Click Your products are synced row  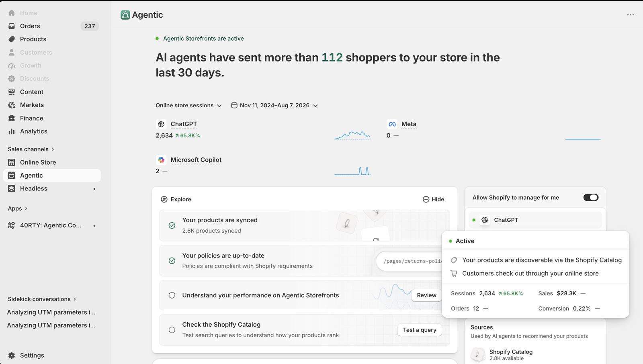click(x=304, y=225)
